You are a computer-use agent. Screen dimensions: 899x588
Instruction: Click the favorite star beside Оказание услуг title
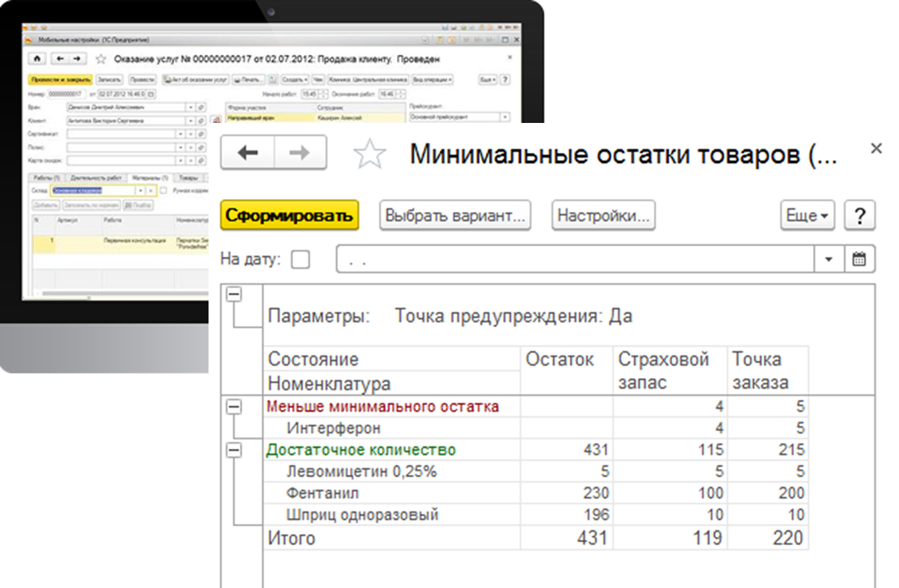(101, 59)
